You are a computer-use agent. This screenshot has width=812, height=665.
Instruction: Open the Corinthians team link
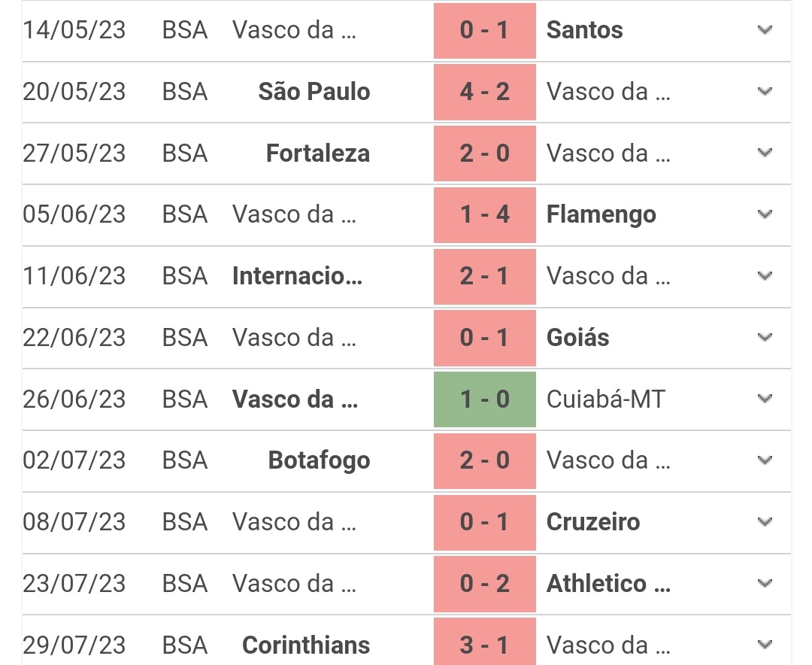pos(306,645)
